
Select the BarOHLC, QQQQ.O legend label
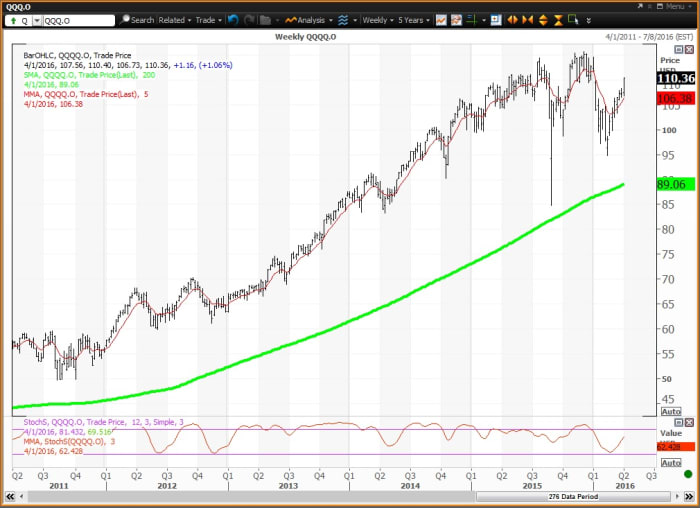click(x=77, y=55)
